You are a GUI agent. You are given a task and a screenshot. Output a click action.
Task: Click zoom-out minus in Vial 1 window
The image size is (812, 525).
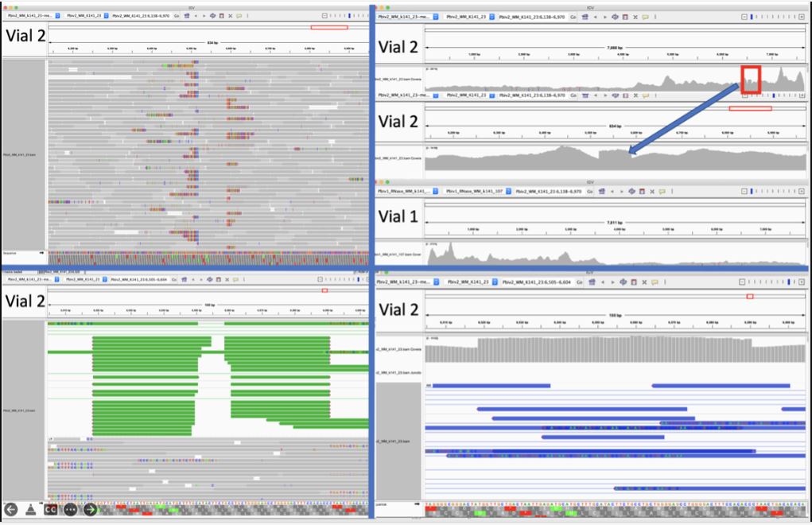(744, 192)
